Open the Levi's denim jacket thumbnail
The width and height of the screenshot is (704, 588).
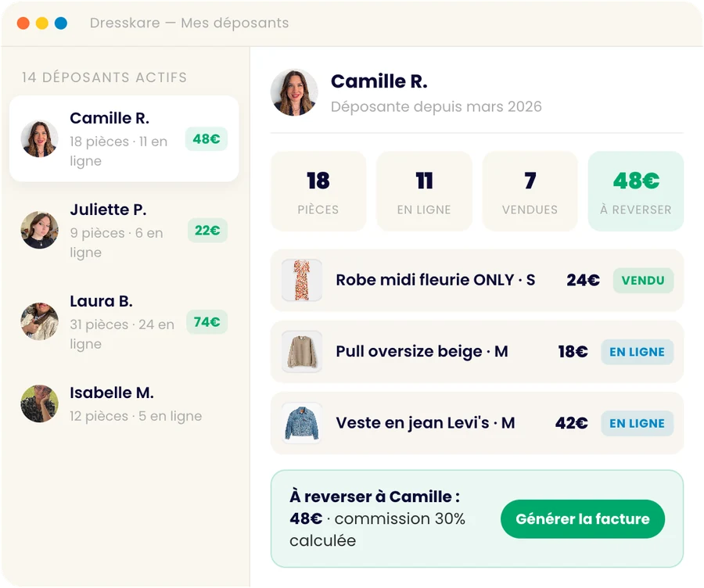pyautogui.click(x=302, y=423)
